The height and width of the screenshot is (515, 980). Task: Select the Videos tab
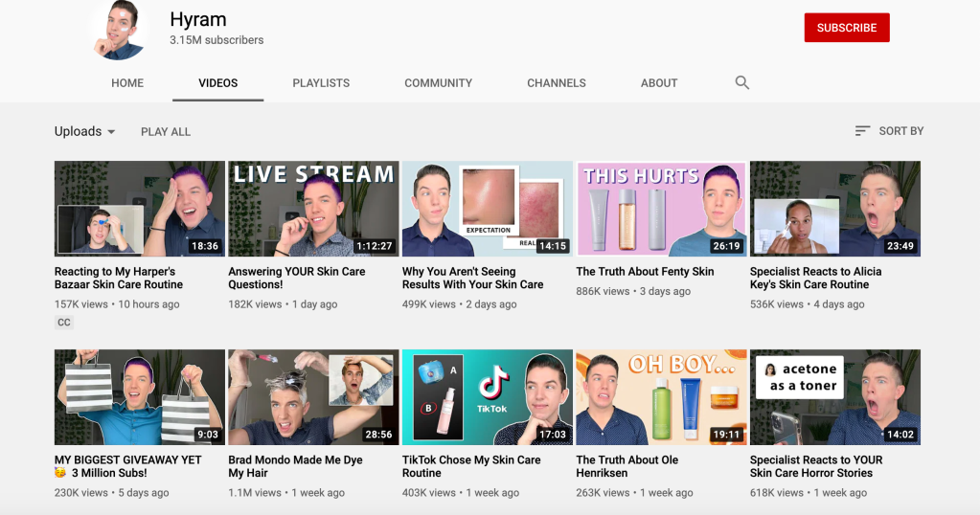(x=218, y=83)
